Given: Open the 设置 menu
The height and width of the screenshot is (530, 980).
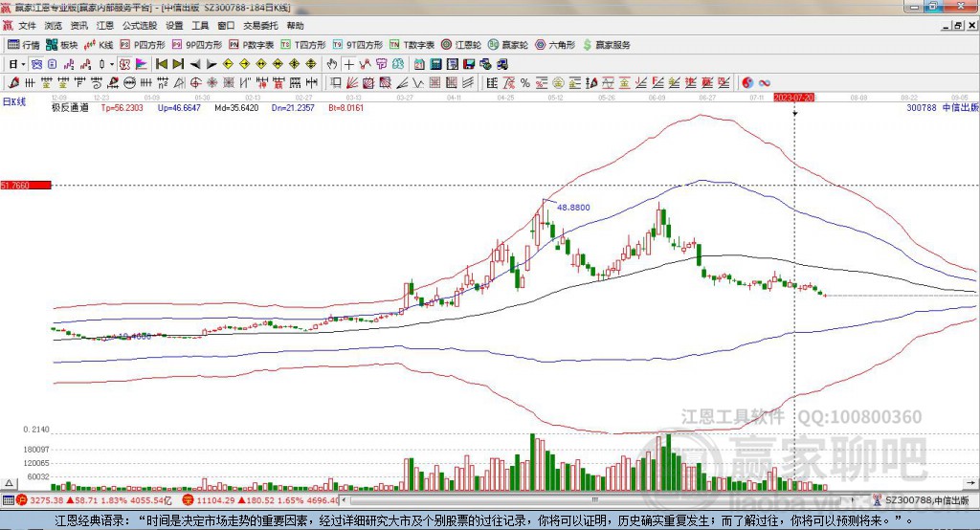Looking at the screenshot, I should 174,26.
